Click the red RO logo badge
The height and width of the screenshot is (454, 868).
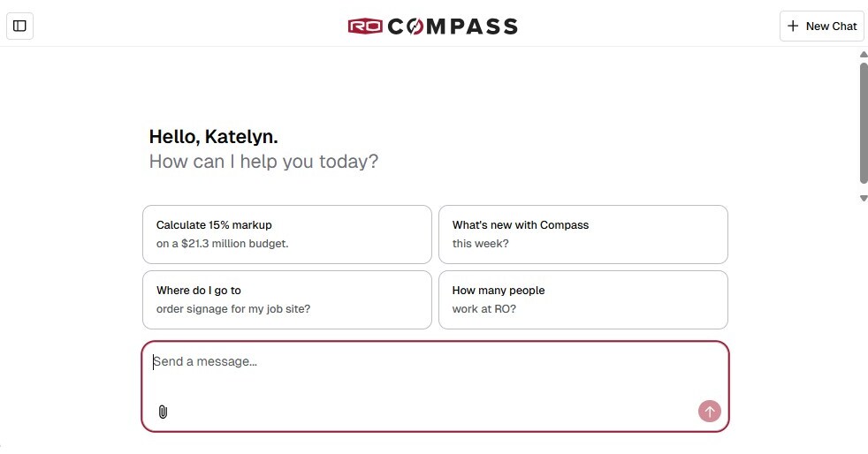pos(365,26)
